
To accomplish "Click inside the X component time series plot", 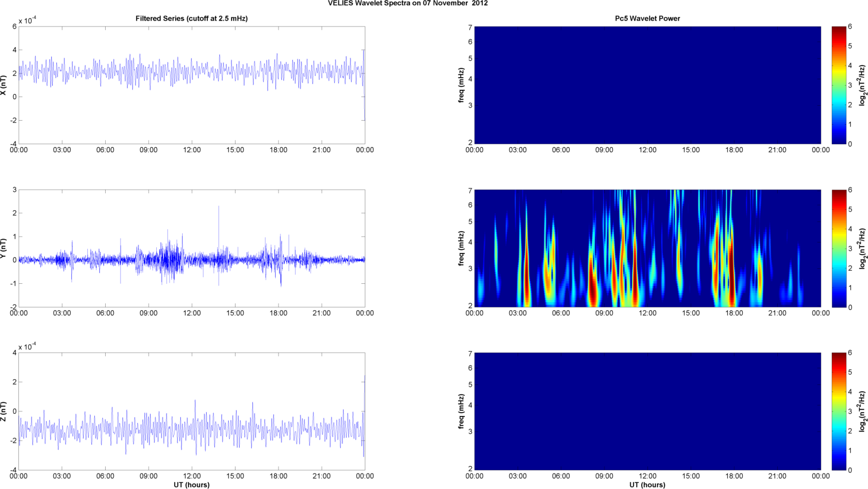I will [x=191, y=85].
